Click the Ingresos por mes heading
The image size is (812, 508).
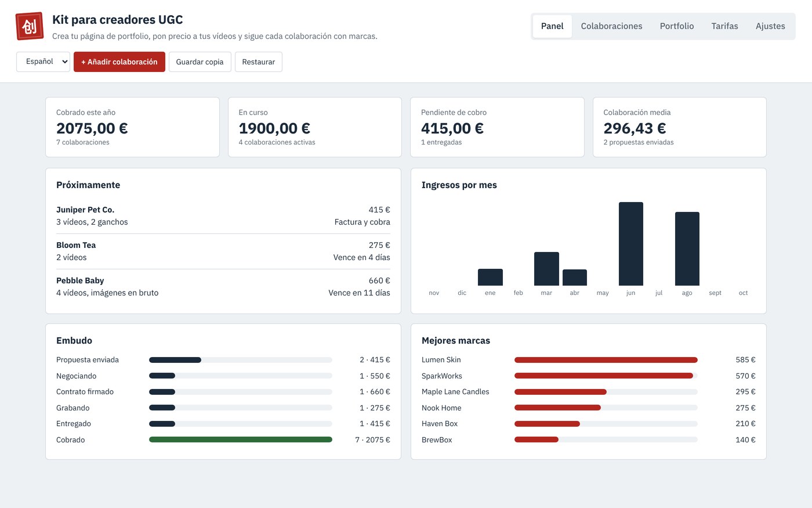(x=459, y=185)
